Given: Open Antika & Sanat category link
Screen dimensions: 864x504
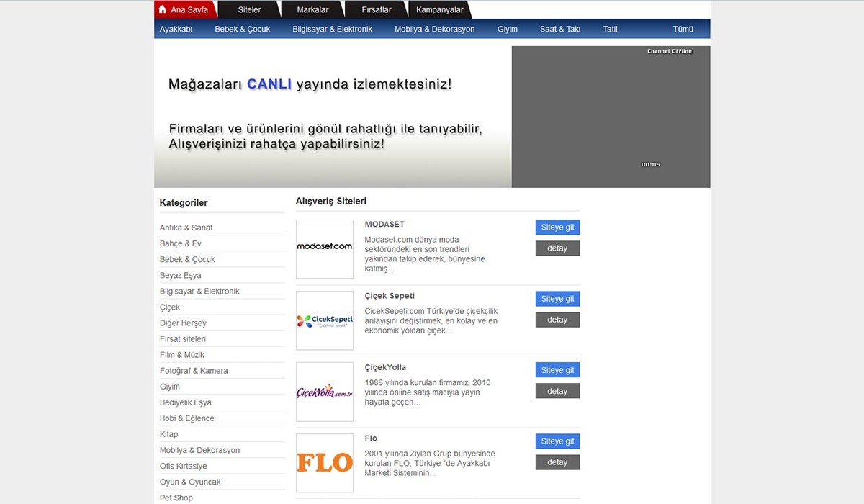Looking at the screenshot, I should 186,228.
